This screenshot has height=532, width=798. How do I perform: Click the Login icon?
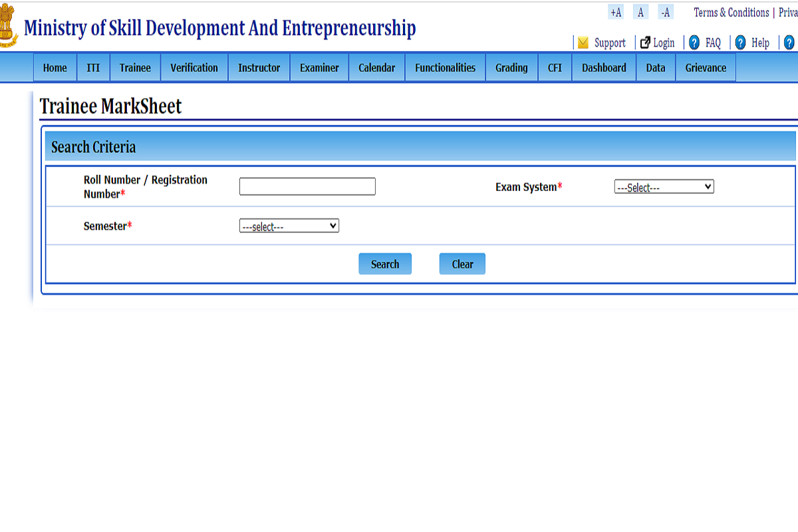coord(645,42)
